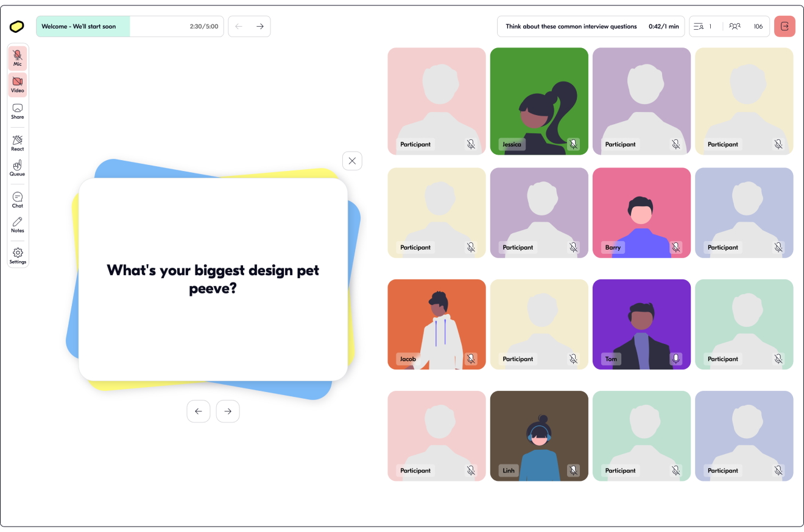Click the Linh name label
804x532 pixels.
pyautogui.click(x=509, y=471)
